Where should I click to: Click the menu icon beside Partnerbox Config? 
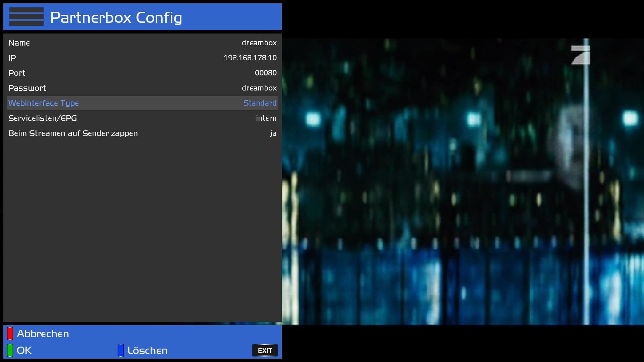tap(26, 17)
